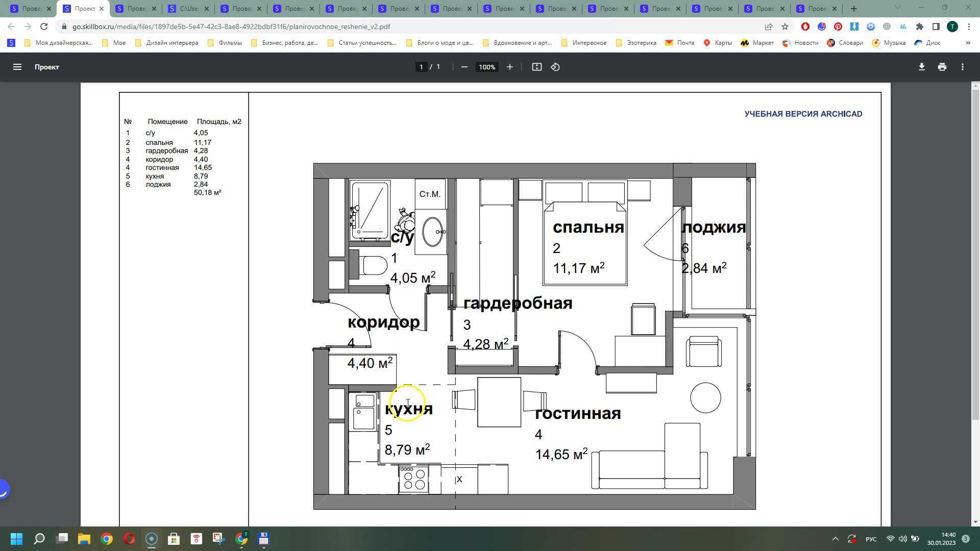This screenshot has height=551, width=980.
Task: Click the fit to page icon
Action: pyautogui.click(x=536, y=67)
